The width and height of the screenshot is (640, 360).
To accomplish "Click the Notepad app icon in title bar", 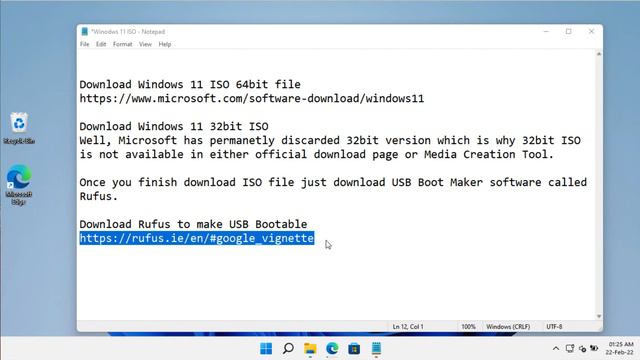I will point(84,31).
